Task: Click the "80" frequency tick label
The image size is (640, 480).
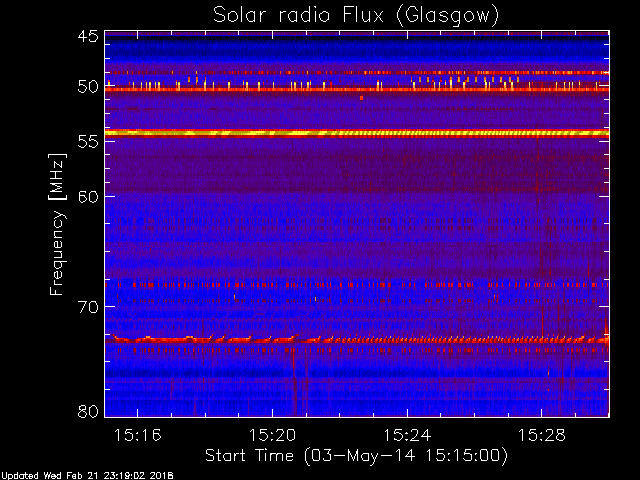Action: pyautogui.click(x=88, y=411)
